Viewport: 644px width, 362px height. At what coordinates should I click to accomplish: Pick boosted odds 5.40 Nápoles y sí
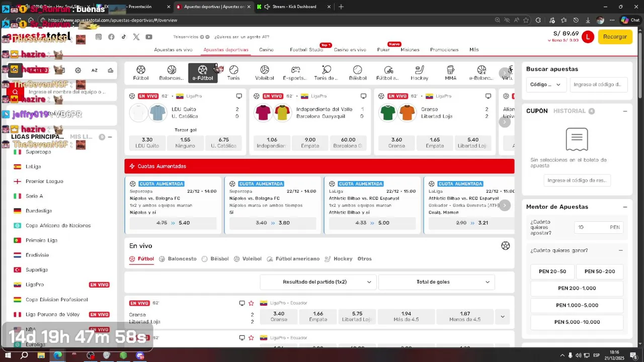tap(173, 223)
